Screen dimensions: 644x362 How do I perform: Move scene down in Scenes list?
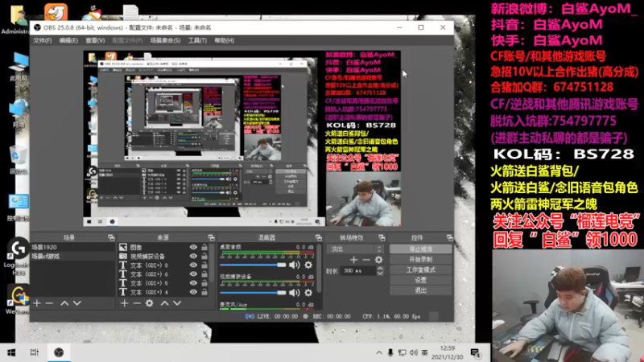[76, 303]
